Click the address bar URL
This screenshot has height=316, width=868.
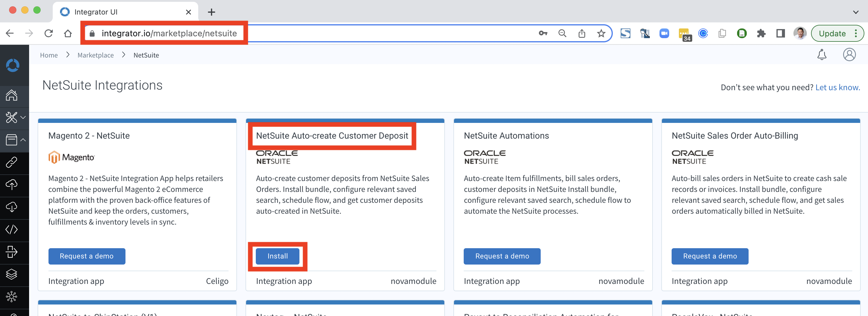click(x=169, y=33)
